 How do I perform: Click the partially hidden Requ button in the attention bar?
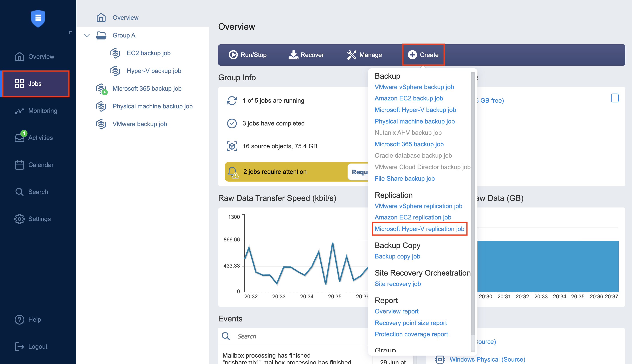tap(358, 172)
